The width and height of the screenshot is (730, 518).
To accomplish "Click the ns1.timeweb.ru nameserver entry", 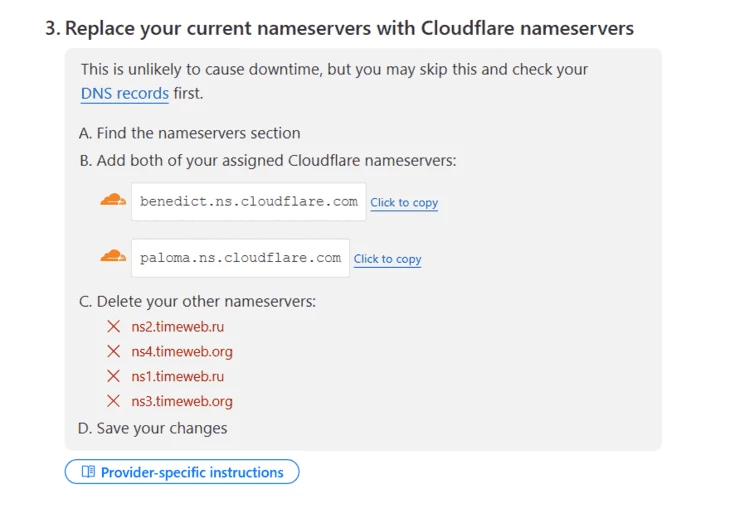I will [x=178, y=376].
